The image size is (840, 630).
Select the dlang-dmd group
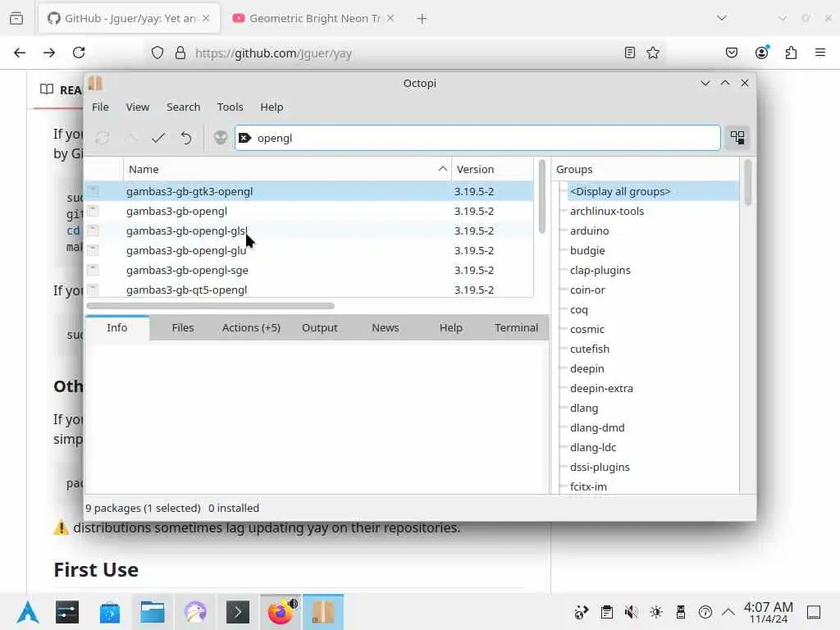[x=597, y=427]
